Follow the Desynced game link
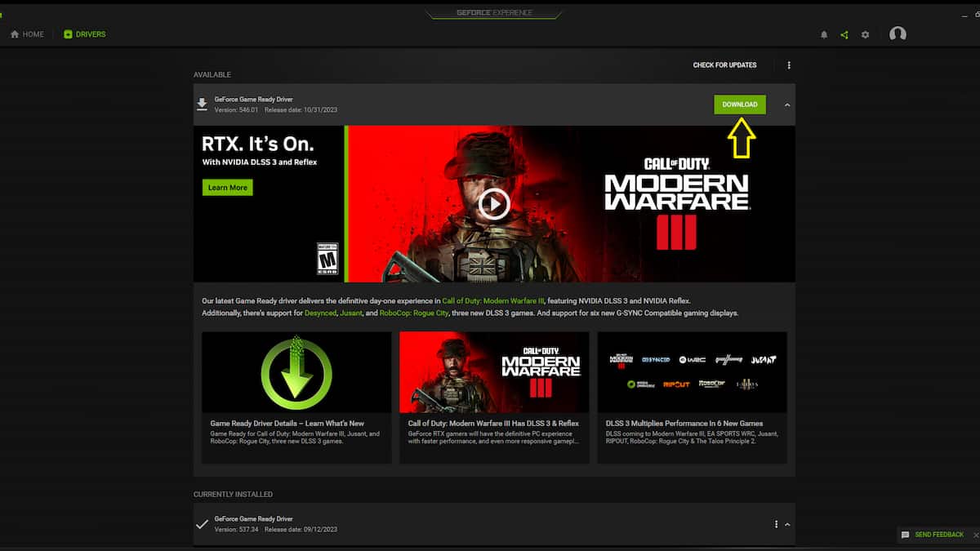This screenshot has height=551, width=980. (x=320, y=313)
